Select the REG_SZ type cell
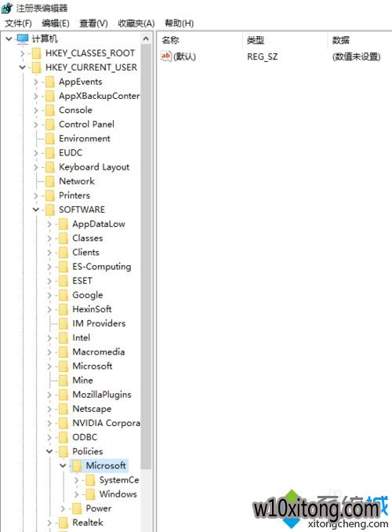The image size is (392, 532). click(263, 56)
